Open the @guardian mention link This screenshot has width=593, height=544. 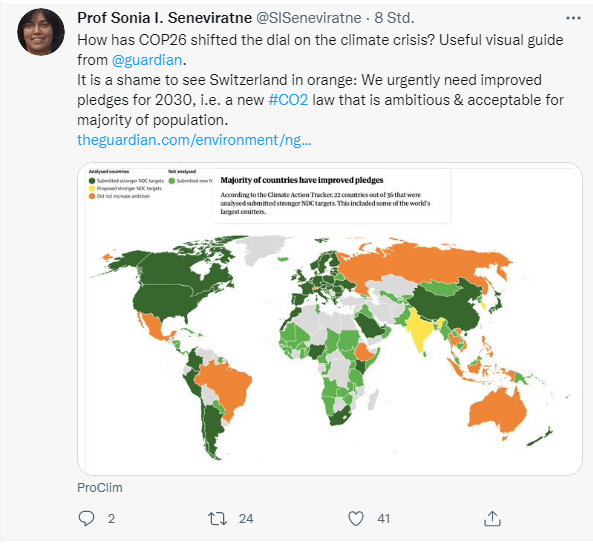coord(147,60)
